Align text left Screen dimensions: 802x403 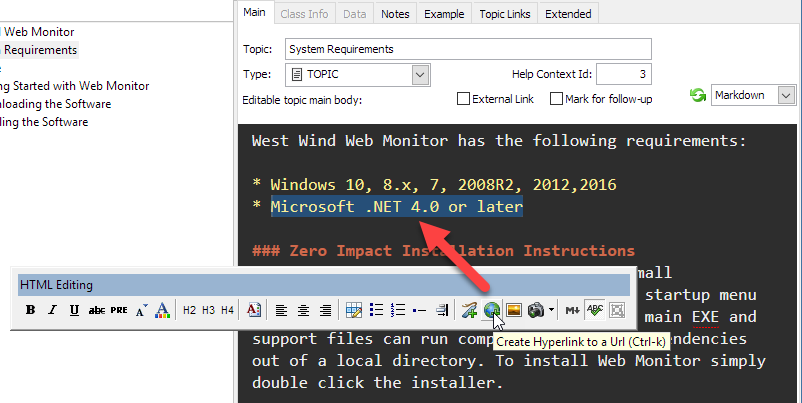click(281, 310)
